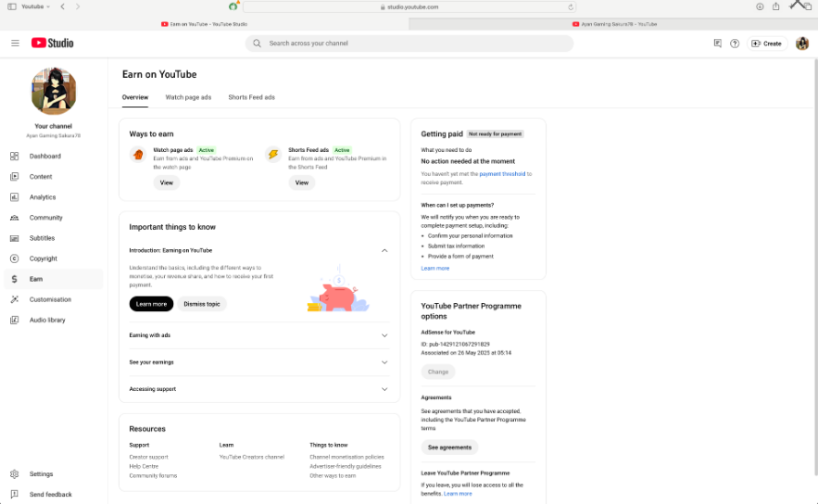Select the Earn on YouTube browser tab

pos(205,24)
